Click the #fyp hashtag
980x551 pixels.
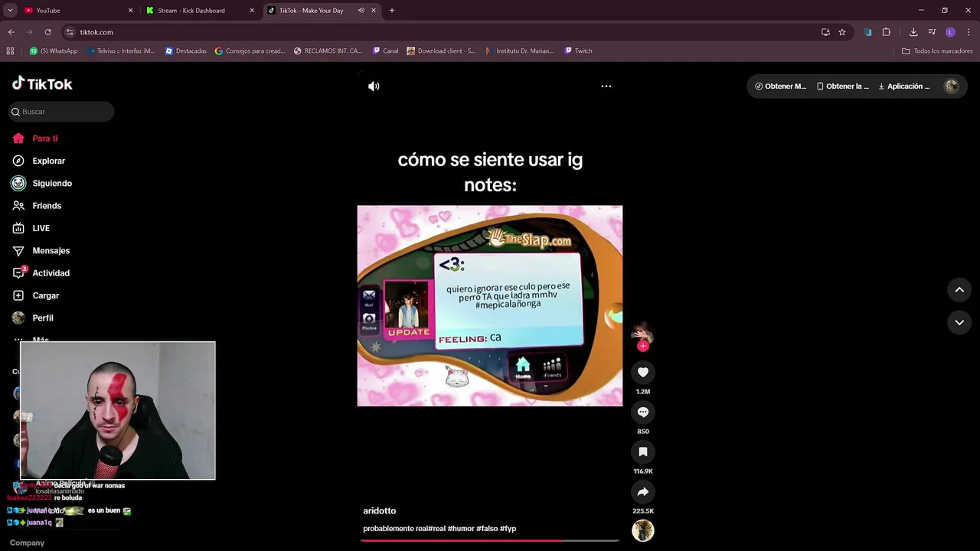(508, 529)
